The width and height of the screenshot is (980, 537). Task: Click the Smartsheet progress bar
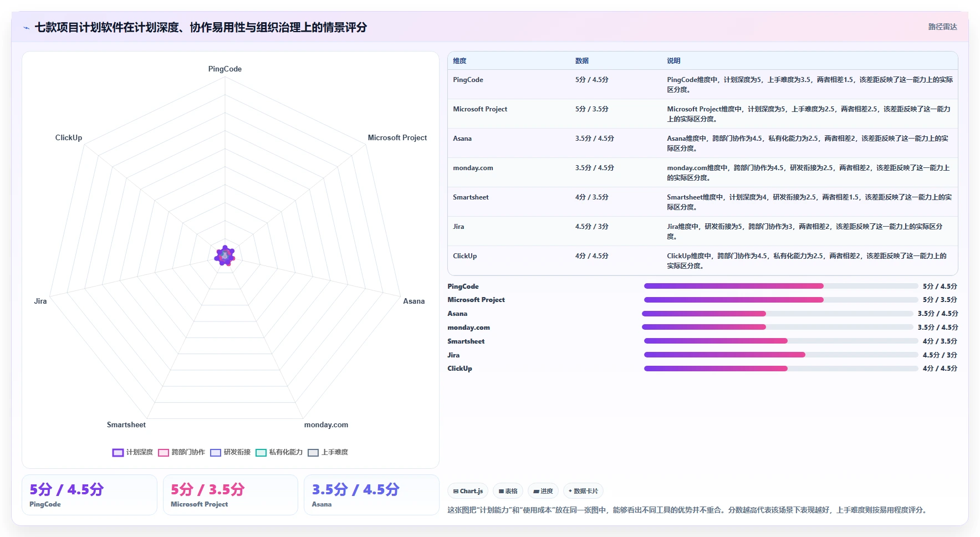(x=781, y=341)
